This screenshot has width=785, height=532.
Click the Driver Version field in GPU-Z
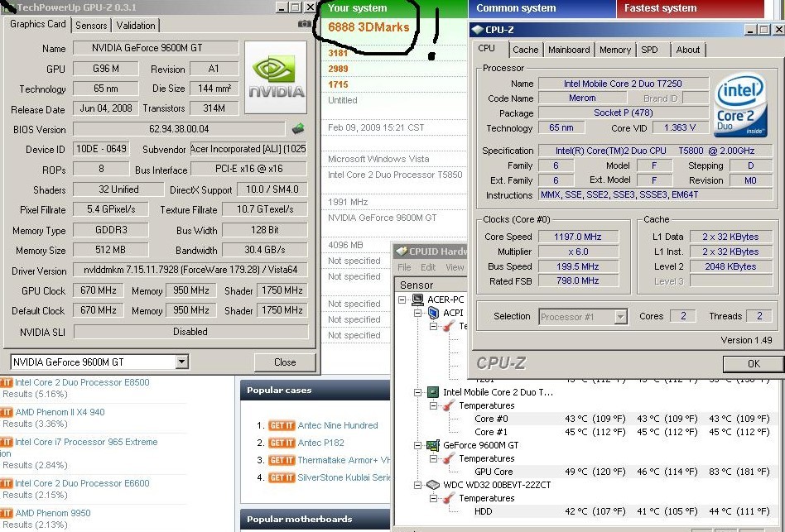coord(190,270)
